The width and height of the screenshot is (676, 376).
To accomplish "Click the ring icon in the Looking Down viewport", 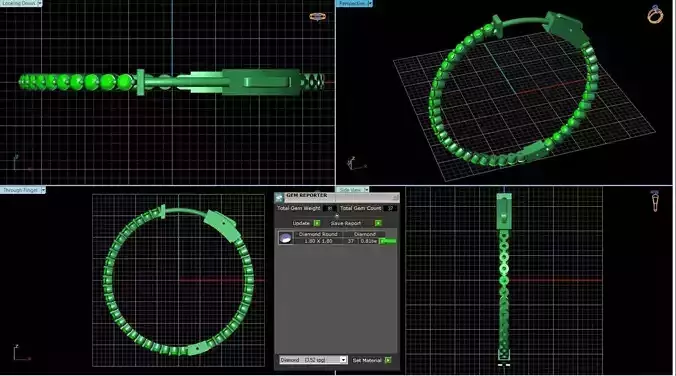I will (x=317, y=17).
